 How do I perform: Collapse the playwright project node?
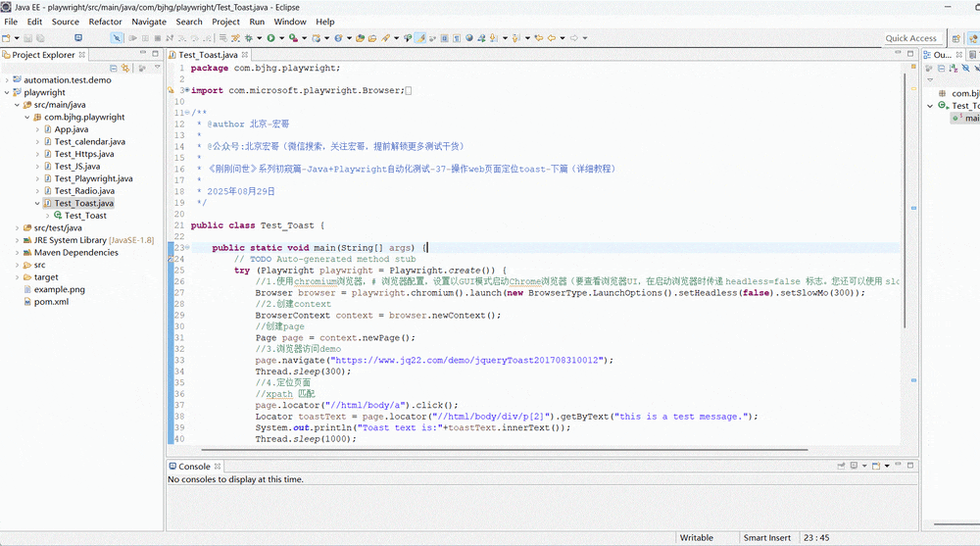[x=7, y=92]
